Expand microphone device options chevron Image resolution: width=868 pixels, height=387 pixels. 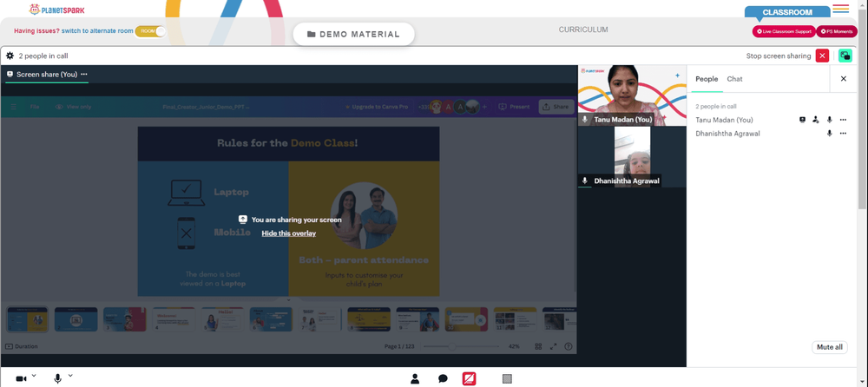(x=70, y=376)
